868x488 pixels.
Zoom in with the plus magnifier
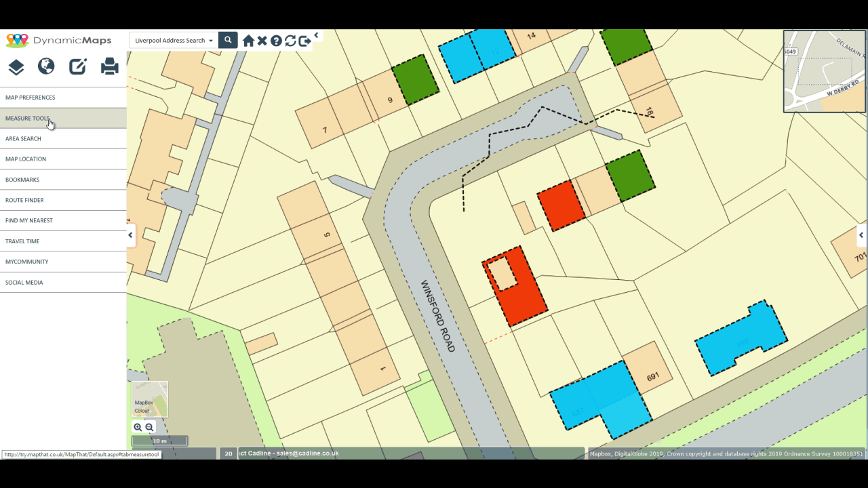pyautogui.click(x=138, y=427)
